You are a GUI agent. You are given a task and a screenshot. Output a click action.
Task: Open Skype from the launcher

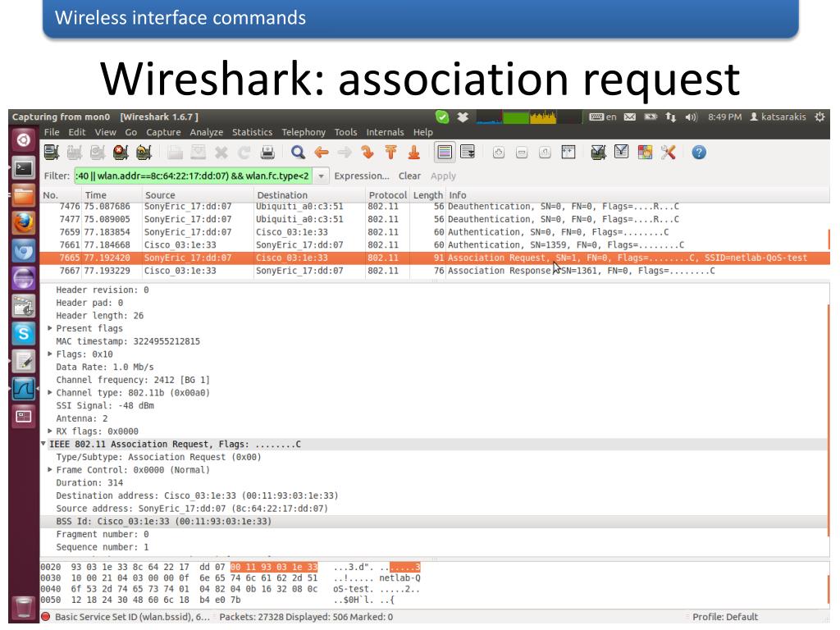(x=24, y=334)
